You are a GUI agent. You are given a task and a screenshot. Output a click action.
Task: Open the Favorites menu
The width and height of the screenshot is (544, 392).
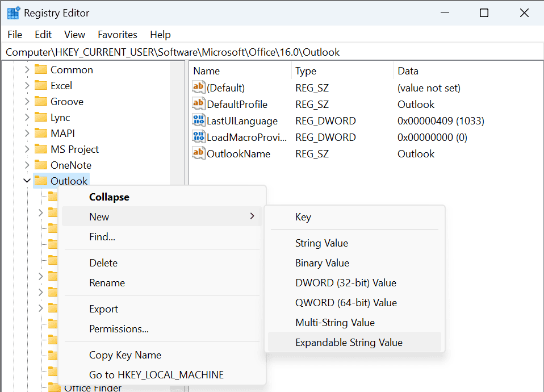(118, 35)
